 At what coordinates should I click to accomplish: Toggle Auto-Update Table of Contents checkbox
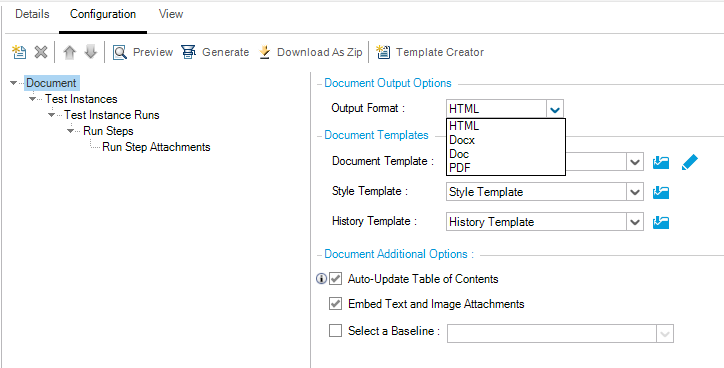[335, 279]
